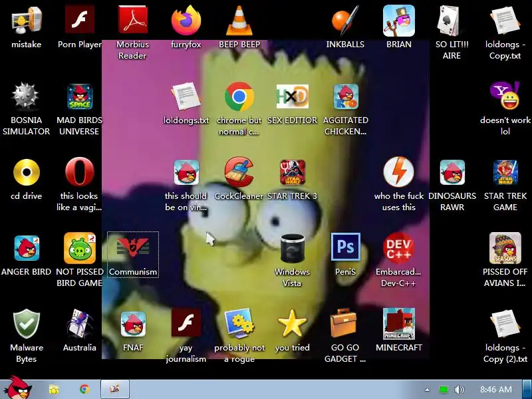Open the yellow pinned taskbar icon beside Start

[54, 389]
